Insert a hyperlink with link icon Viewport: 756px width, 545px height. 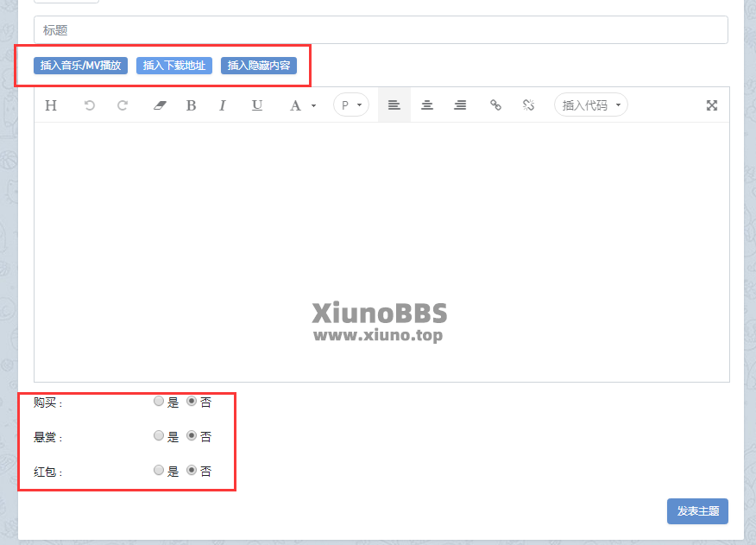click(x=495, y=105)
